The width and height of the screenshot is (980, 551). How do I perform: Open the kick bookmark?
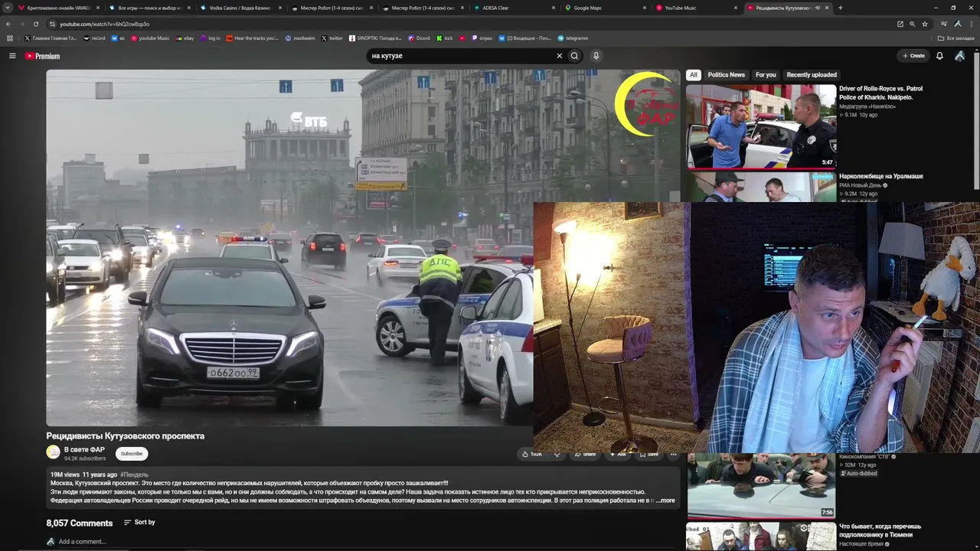(x=445, y=38)
